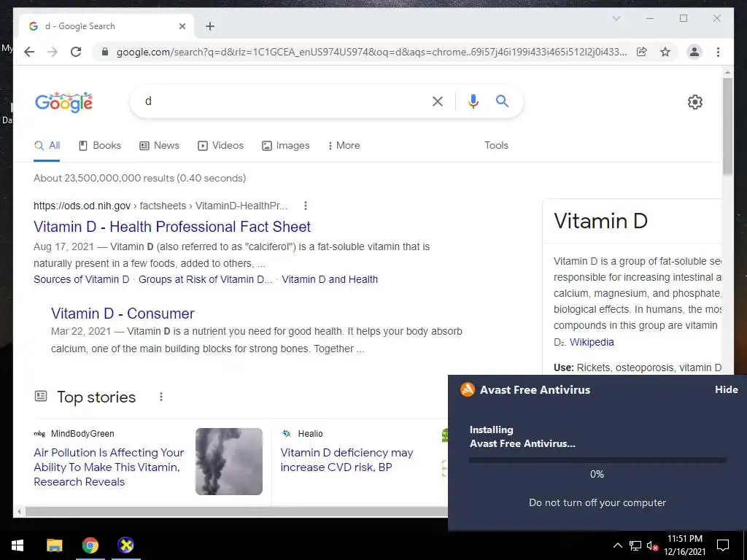Image resolution: width=747 pixels, height=560 pixels.
Task: Switch to the News tab
Action: click(x=159, y=146)
